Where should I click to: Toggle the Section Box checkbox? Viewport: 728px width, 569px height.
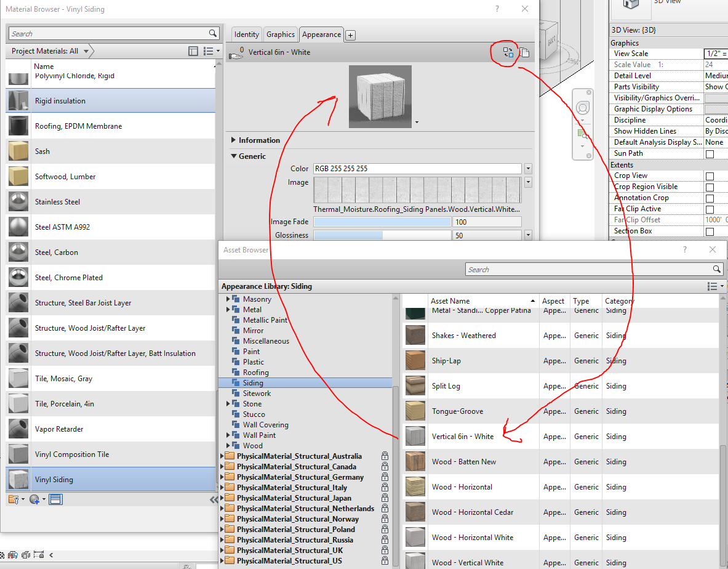[710, 232]
